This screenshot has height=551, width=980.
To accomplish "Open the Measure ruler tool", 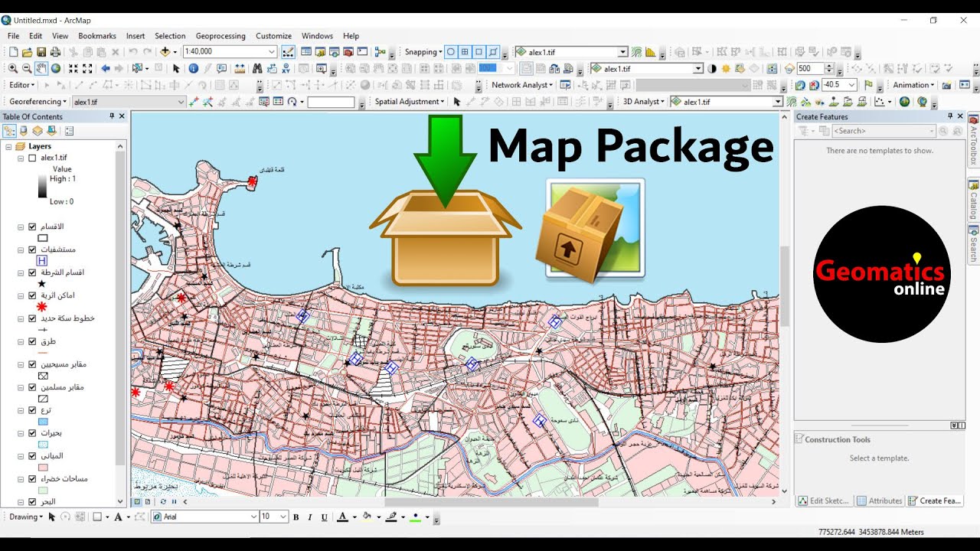I will (x=238, y=68).
